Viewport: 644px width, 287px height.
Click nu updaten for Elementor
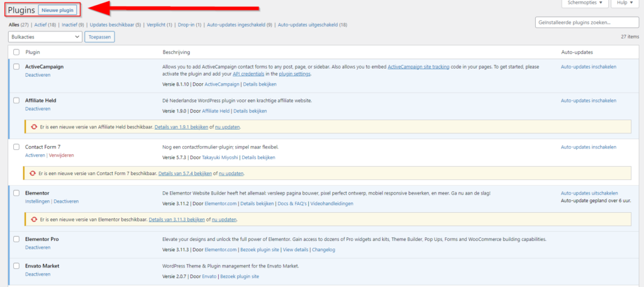coord(224,220)
